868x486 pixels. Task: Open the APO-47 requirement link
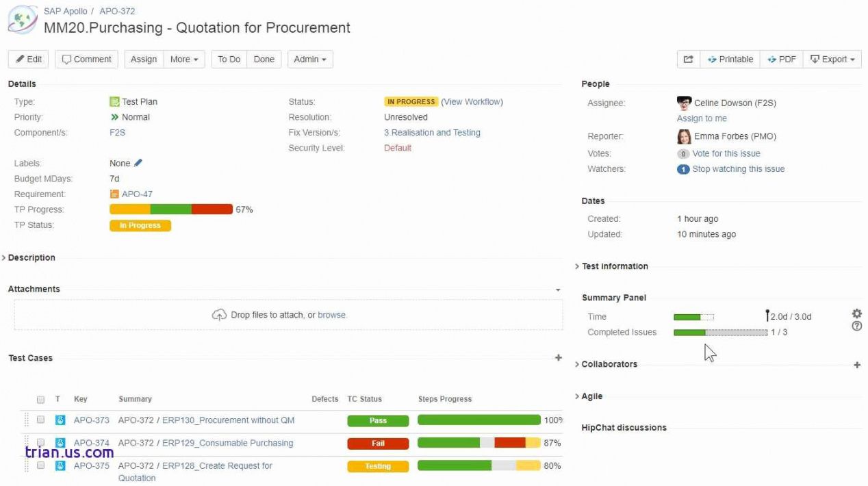(137, 194)
